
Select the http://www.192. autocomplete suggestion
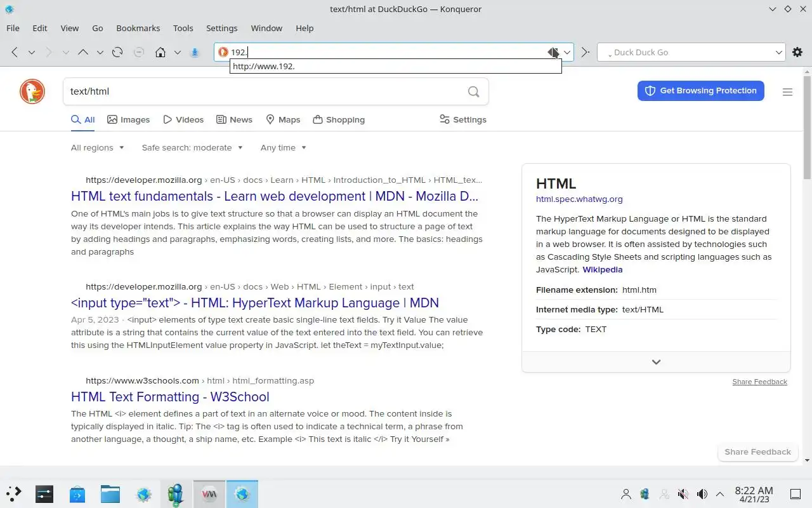[x=395, y=66]
